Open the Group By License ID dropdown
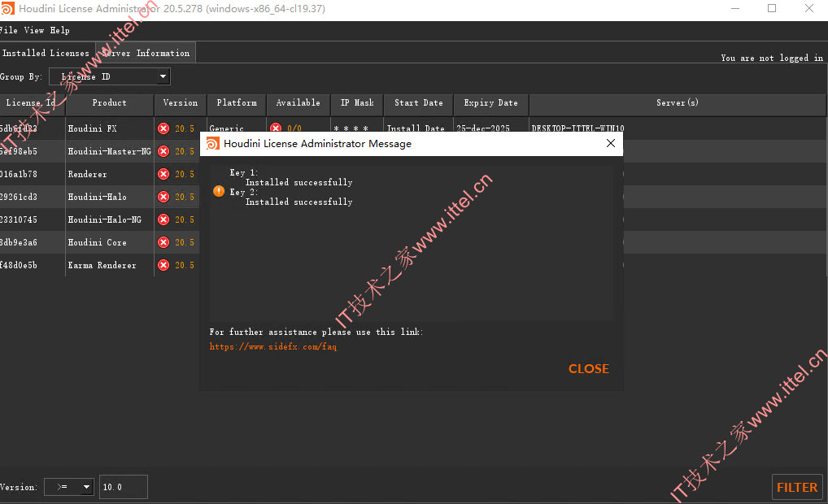Screen dimensions: 828x504 [x=110, y=76]
